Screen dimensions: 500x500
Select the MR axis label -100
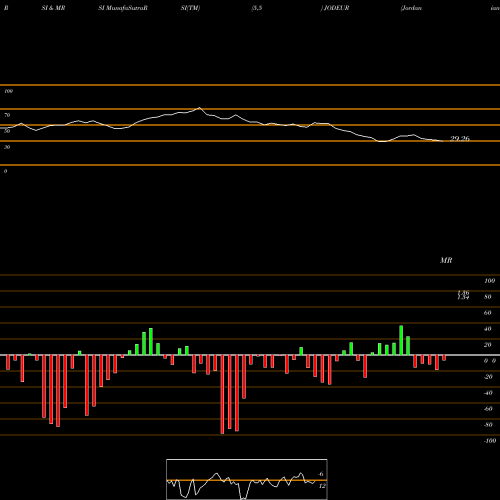489,441
